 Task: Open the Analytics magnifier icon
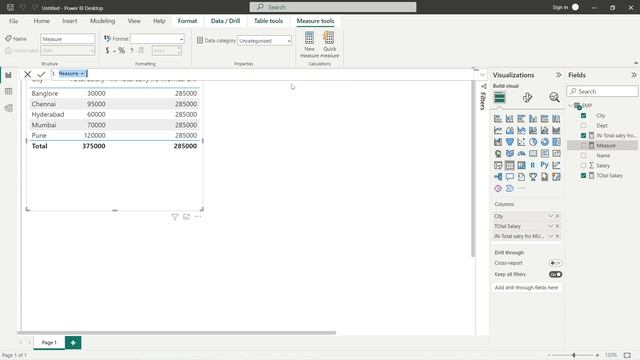554,98
